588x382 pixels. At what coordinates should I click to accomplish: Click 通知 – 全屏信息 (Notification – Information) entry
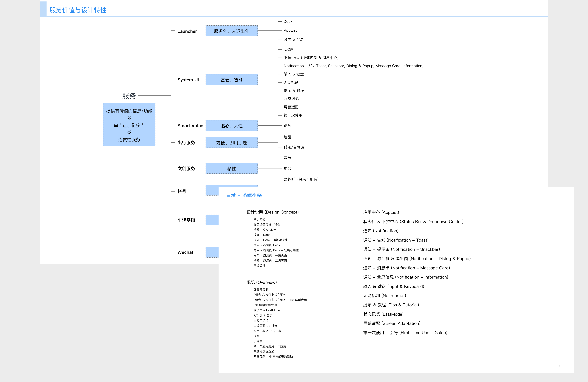click(405, 277)
